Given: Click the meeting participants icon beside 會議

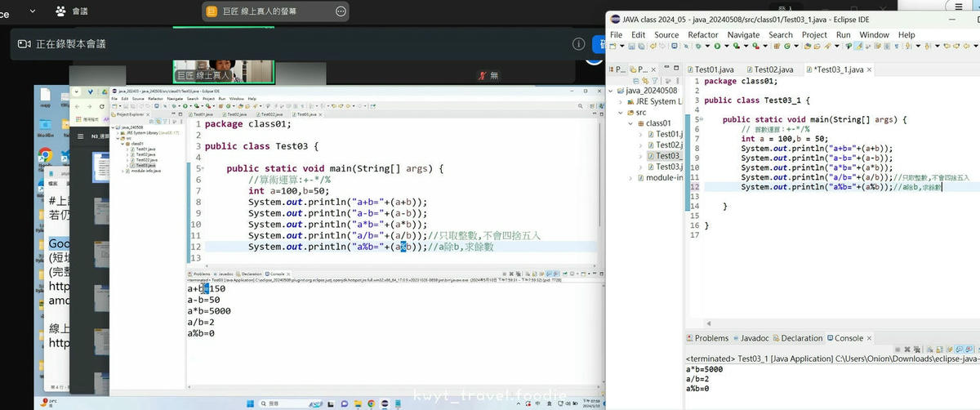Looking at the screenshot, I should tap(60, 11).
